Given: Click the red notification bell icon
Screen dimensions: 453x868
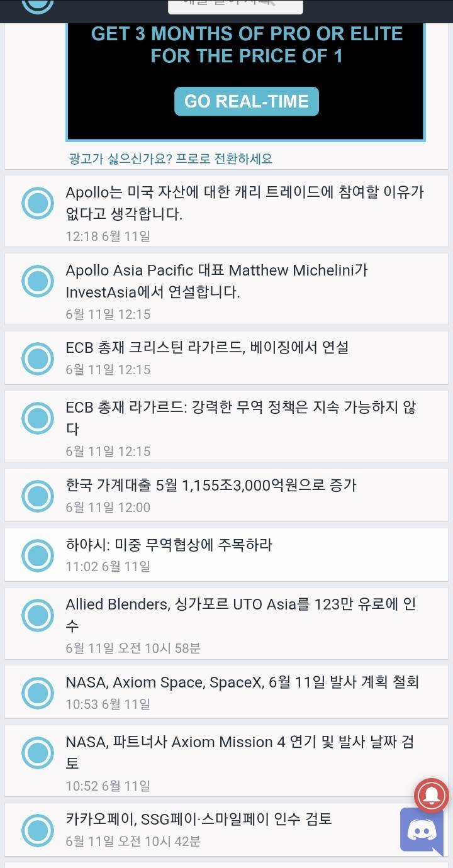Looking at the screenshot, I should (432, 796).
